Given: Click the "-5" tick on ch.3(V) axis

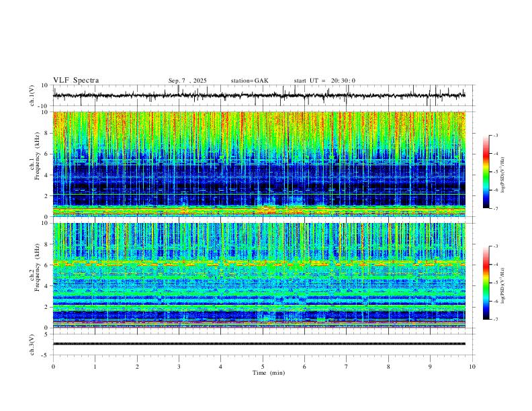Looking at the screenshot, I should [x=45, y=355].
